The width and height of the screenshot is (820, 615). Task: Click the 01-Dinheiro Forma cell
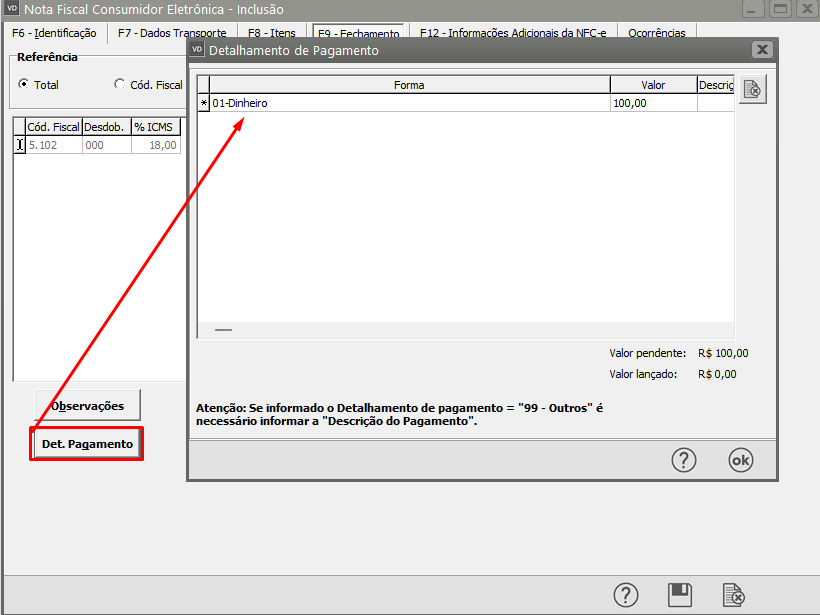[408, 103]
